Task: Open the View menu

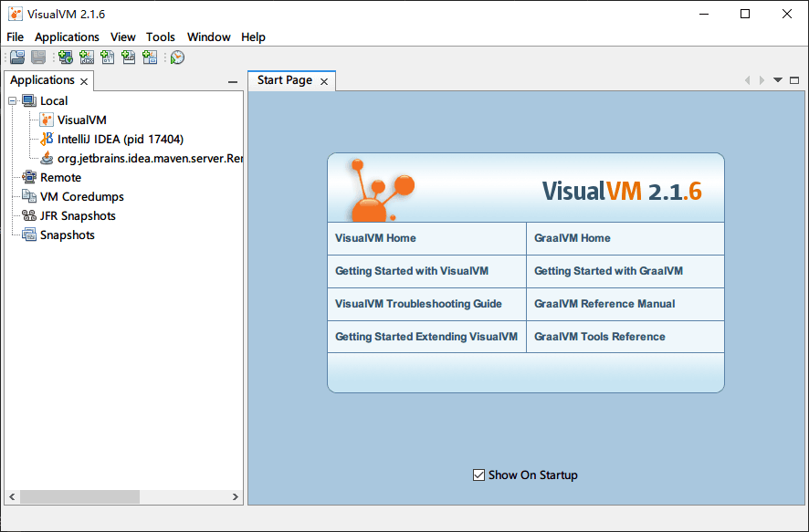Action: click(122, 37)
